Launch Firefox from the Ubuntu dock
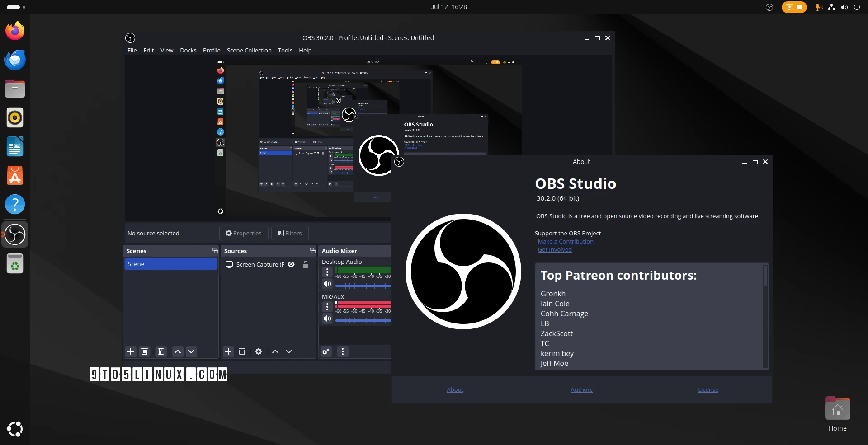Viewport: 868px width, 445px height. pyautogui.click(x=15, y=30)
